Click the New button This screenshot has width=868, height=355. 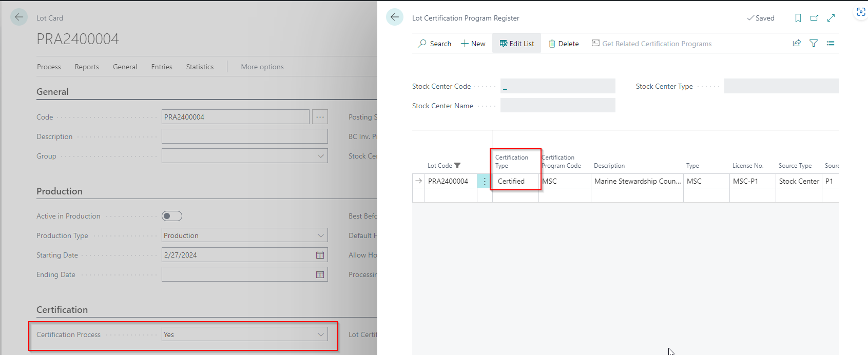473,44
